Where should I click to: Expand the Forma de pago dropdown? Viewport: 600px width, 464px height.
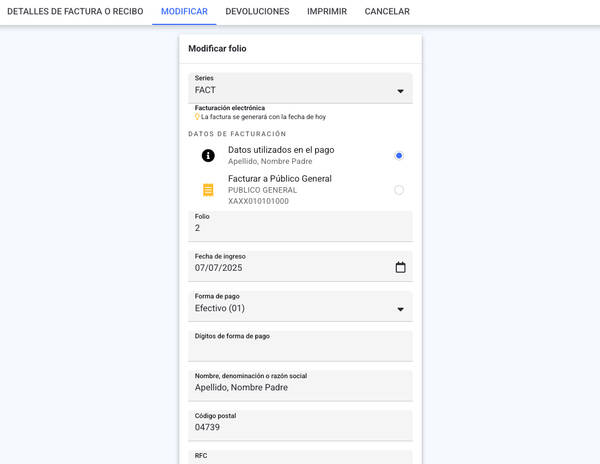400,309
